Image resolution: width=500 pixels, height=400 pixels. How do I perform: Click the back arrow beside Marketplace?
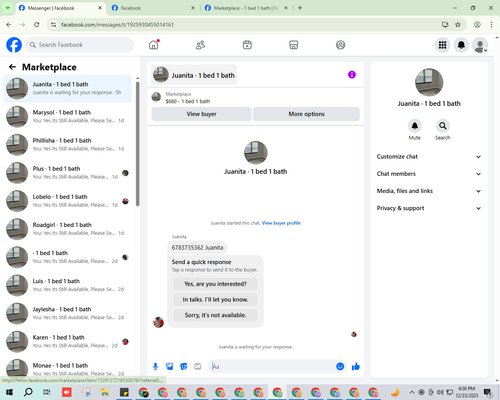click(13, 67)
